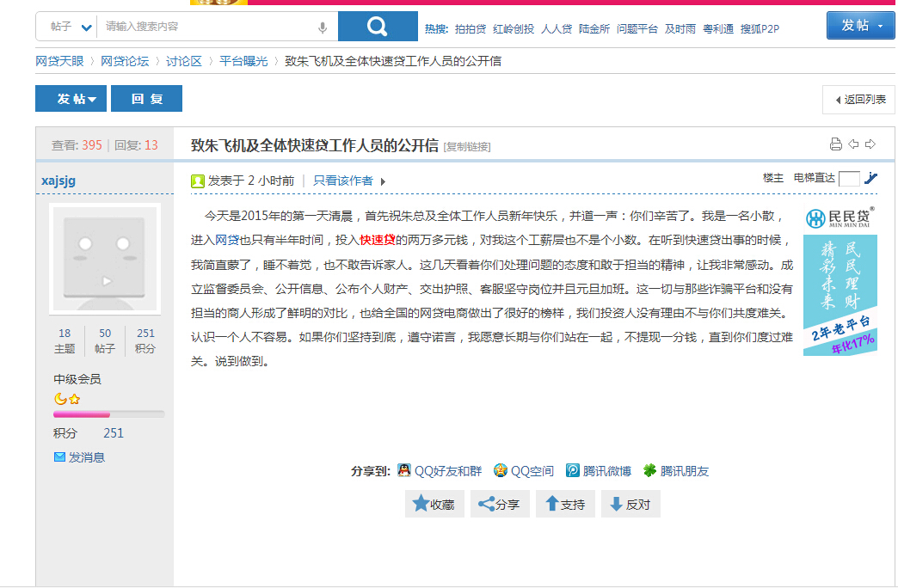
Task: Click the QQ penguin icon
Action: pyautogui.click(x=404, y=470)
